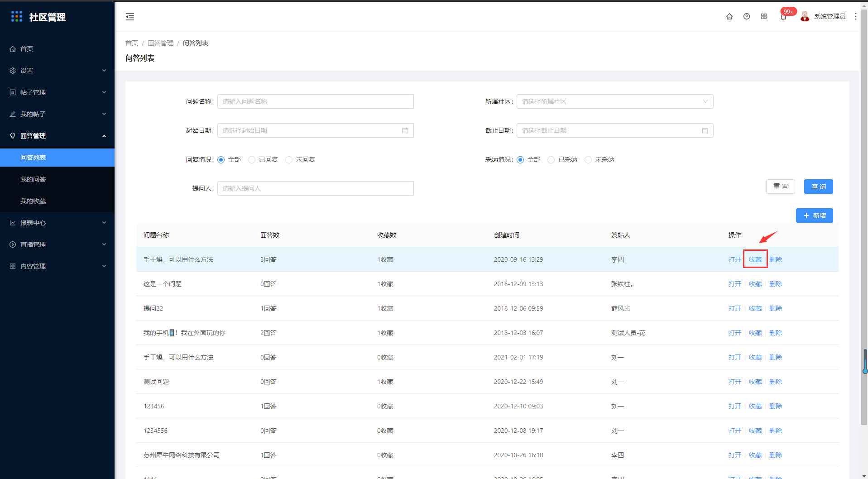
Task: Click the 3回答 cell
Action: tap(269, 259)
